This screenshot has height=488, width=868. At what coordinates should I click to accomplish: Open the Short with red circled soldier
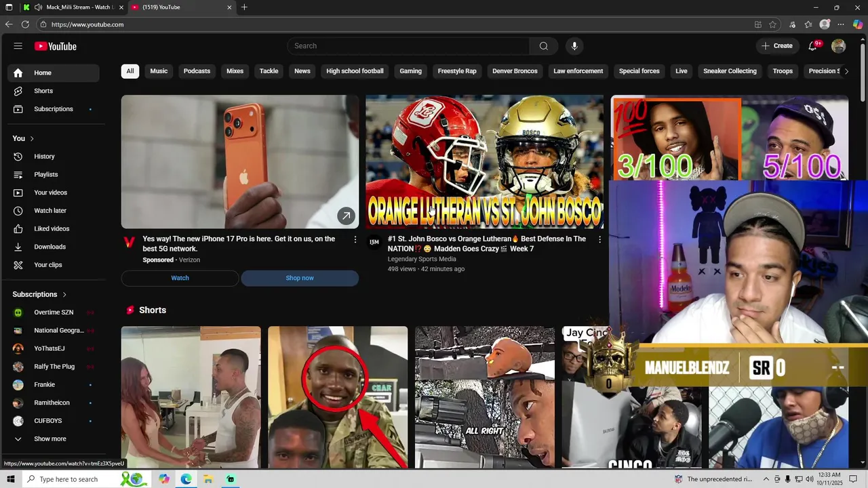click(x=338, y=397)
